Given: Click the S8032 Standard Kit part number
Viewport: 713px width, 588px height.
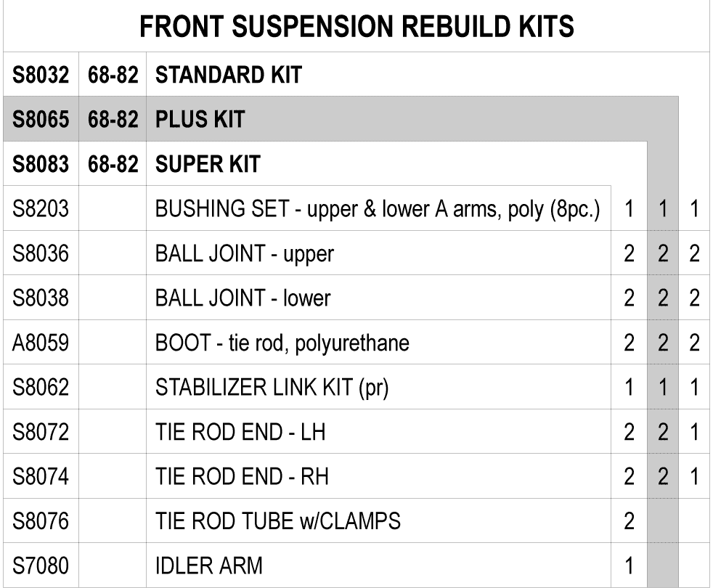Looking at the screenshot, I should coord(41,75).
